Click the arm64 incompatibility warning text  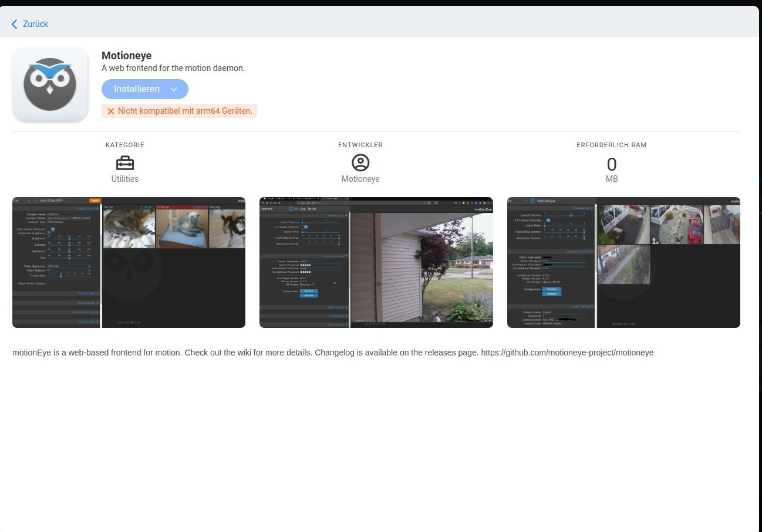click(x=185, y=111)
